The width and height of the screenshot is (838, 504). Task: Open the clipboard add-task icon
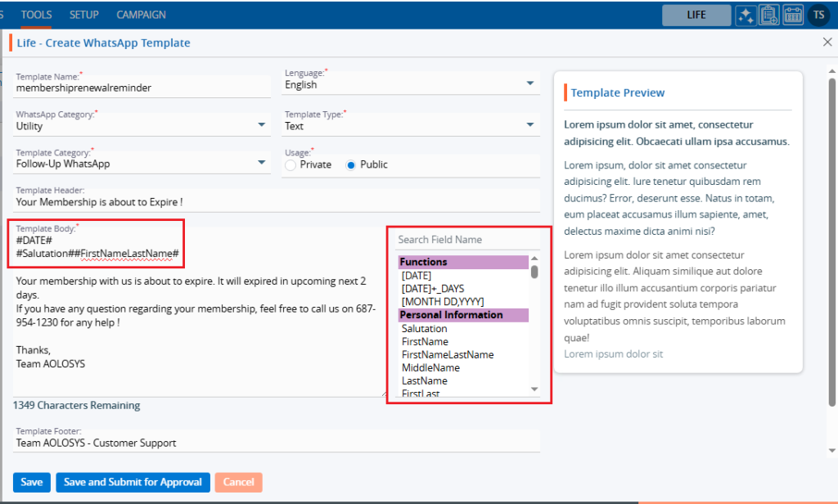coord(768,15)
